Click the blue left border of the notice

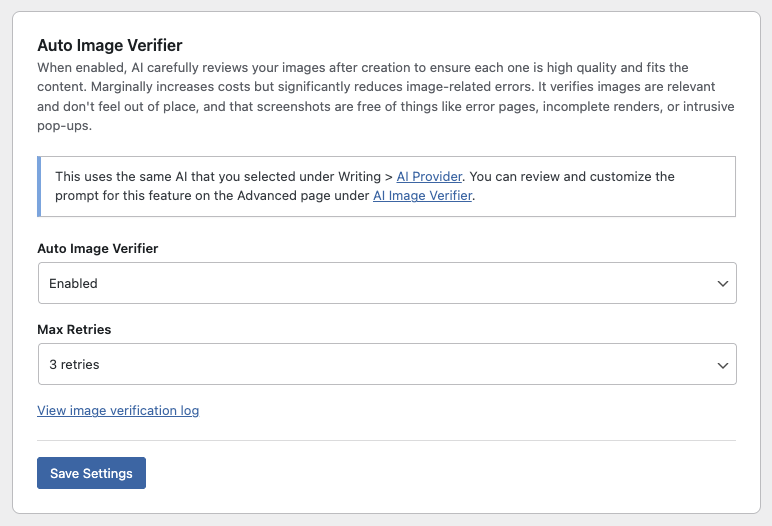tap(39, 186)
